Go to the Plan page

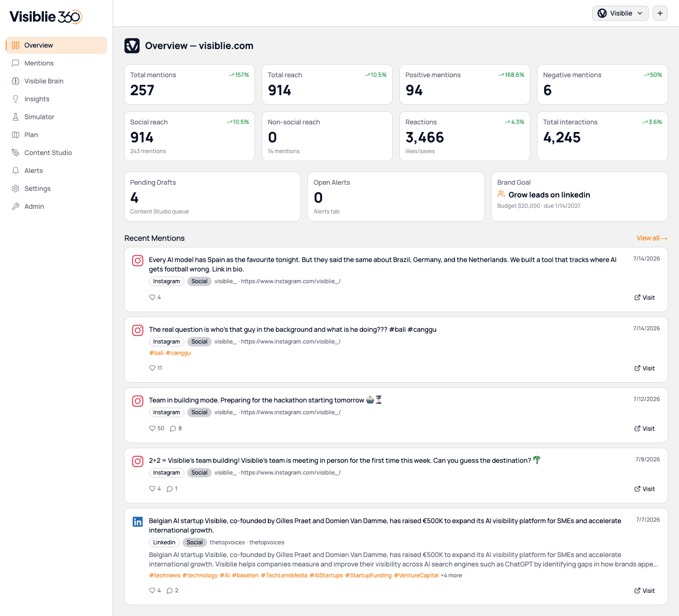coord(57,135)
